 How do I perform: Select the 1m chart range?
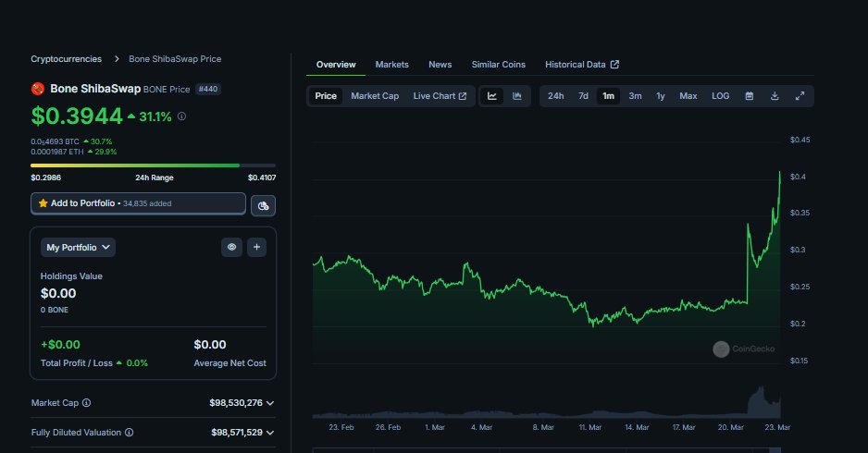[608, 96]
